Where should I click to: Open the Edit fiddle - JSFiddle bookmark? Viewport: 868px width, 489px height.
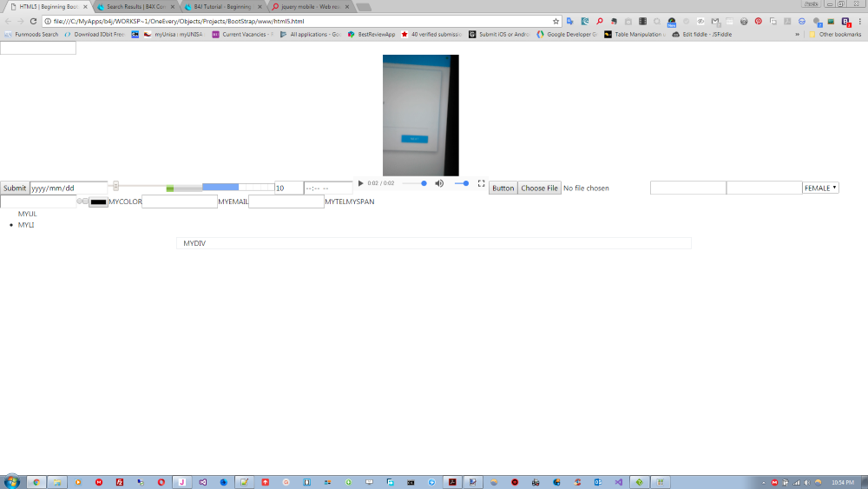[x=702, y=35]
